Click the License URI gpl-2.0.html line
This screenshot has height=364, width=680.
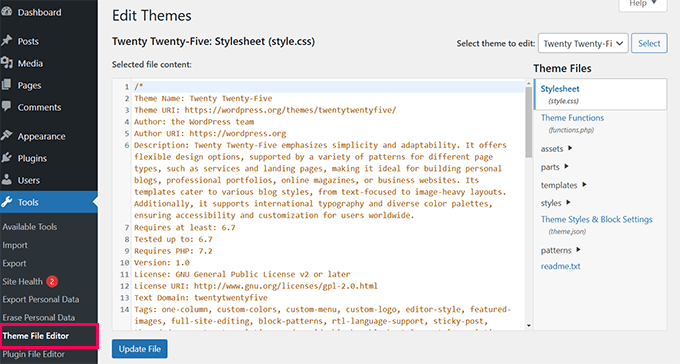tap(256, 286)
